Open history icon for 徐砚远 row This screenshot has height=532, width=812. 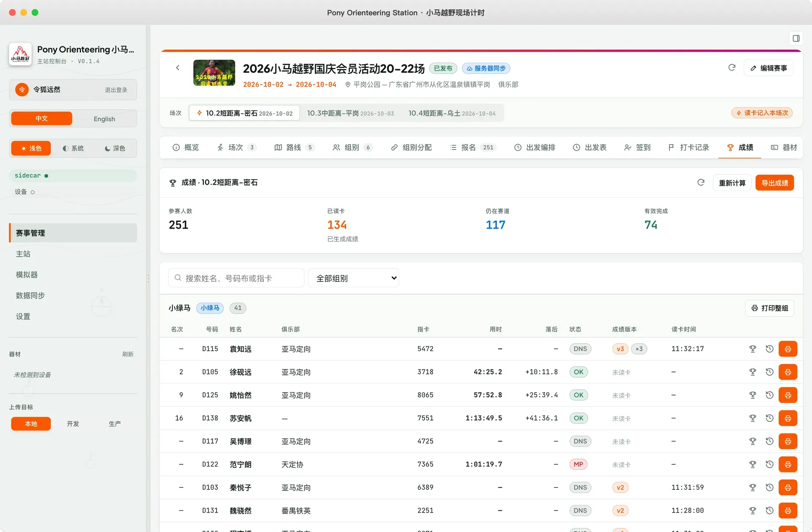pyautogui.click(x=769, y=372)
